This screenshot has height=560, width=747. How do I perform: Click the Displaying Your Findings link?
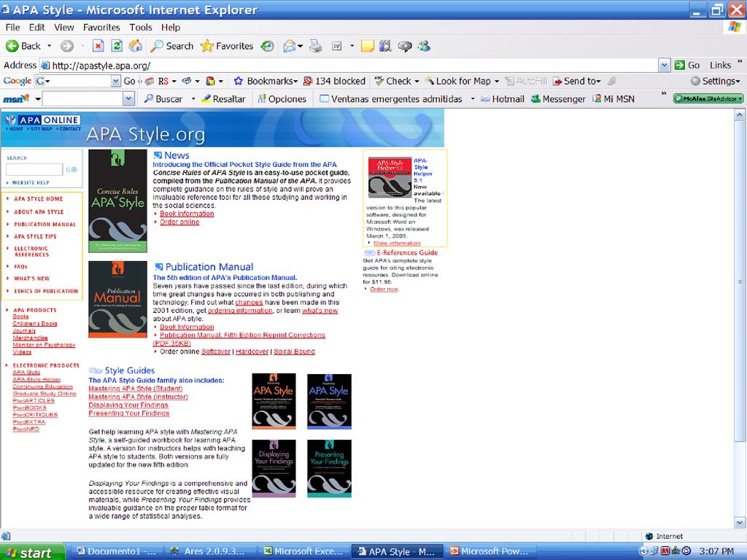pyautogui.click(x=128, y=405)
